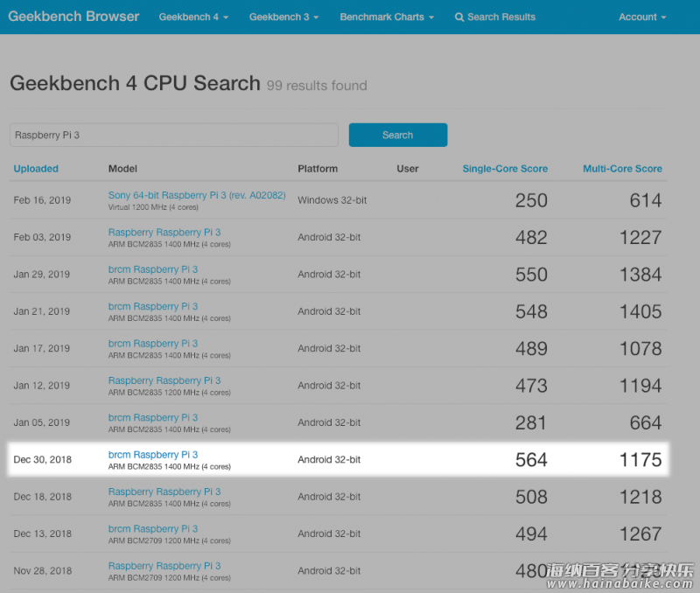The height and width of the screenshot is (593, 700).
Task: Select the multi-core score 1384
Action: 640,275
